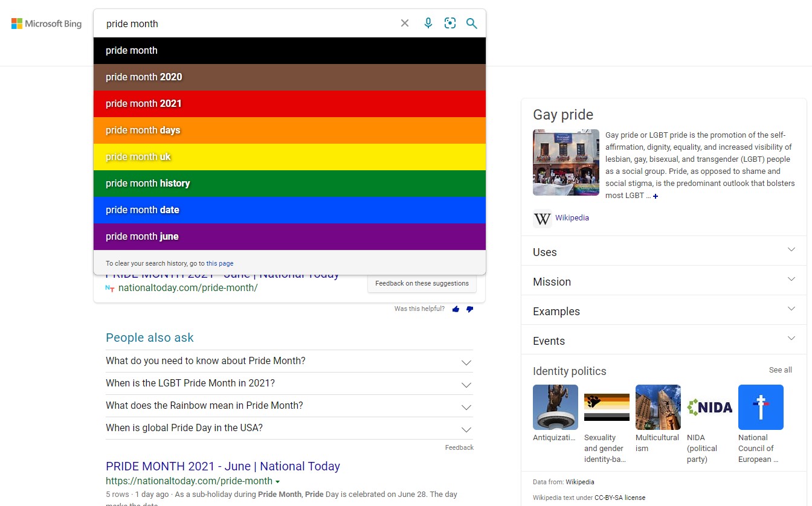Click 'this page' to clear search history
This screenshot has height=506, width=812.
click(x=219, y=263)
